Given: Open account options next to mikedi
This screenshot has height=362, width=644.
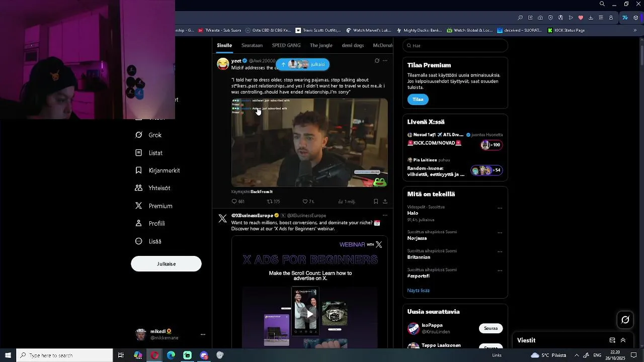Looking at the screenshot, I should pos(203,334).
